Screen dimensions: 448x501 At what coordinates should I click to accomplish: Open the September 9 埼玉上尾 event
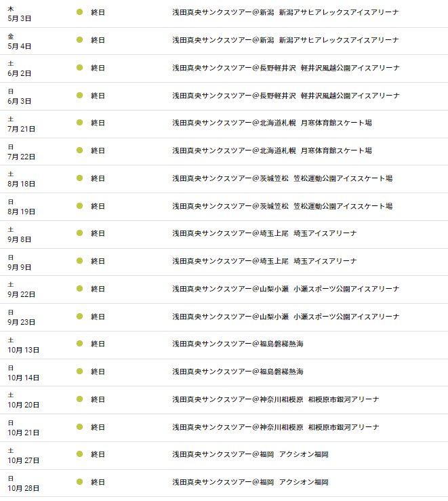click(264, 261)
